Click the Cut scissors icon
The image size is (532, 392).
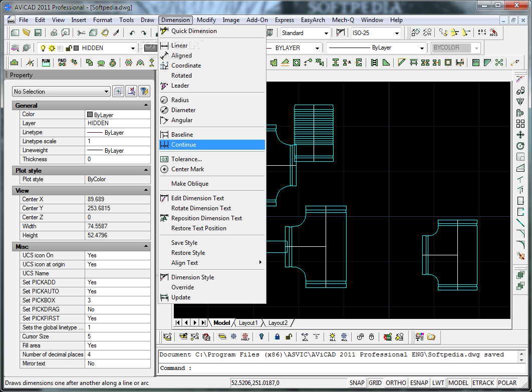coord(82,33)
